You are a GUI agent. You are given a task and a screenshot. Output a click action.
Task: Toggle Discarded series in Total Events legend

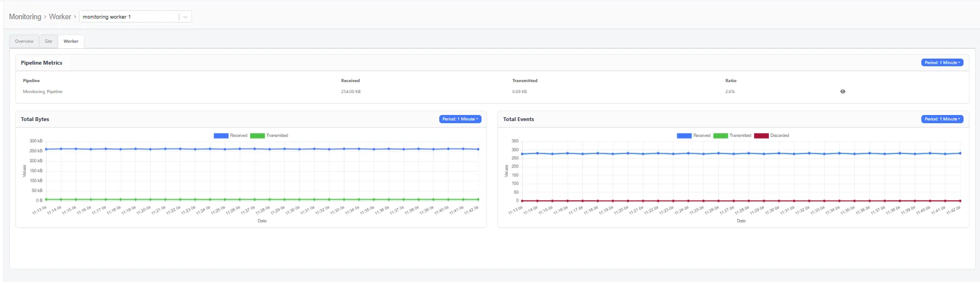click(772, 136)
